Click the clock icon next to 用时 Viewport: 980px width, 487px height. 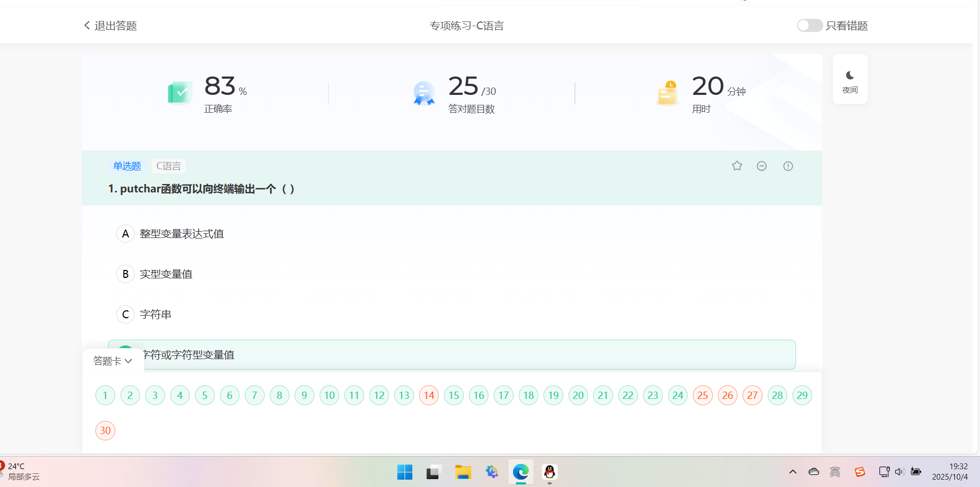point(666,92)
